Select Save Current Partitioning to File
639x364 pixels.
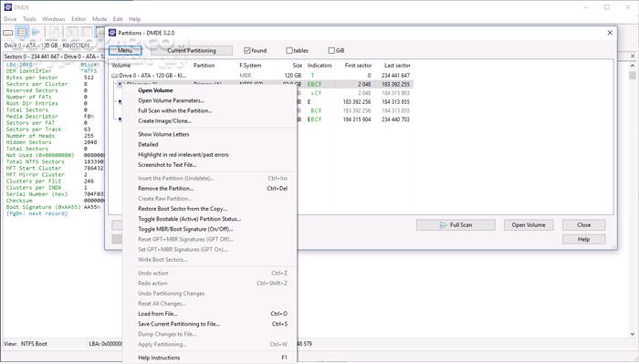coord(210,324)
